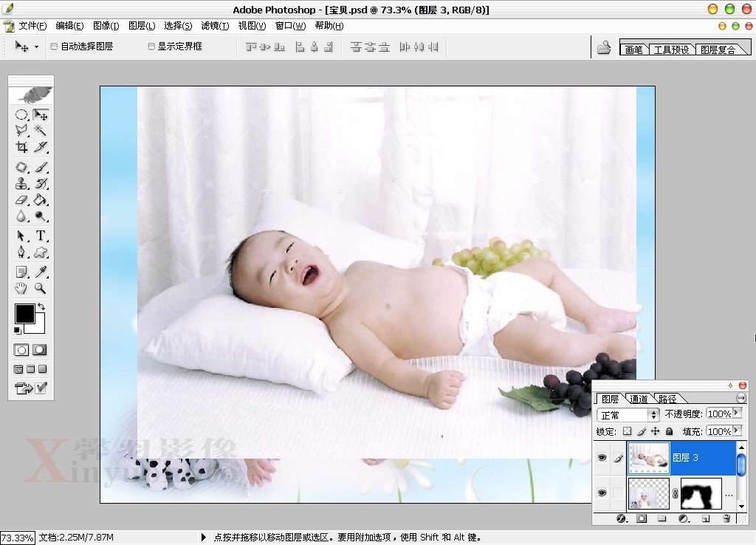756x545 pixels.
Task: Select the Path Selection arrow tool
Action: coord(21,236)
